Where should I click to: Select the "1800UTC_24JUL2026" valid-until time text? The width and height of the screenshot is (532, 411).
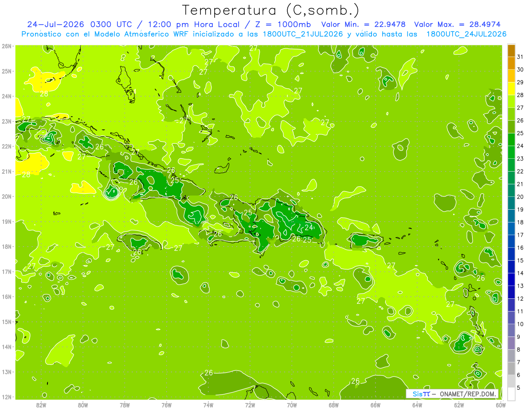pos(466,34)
